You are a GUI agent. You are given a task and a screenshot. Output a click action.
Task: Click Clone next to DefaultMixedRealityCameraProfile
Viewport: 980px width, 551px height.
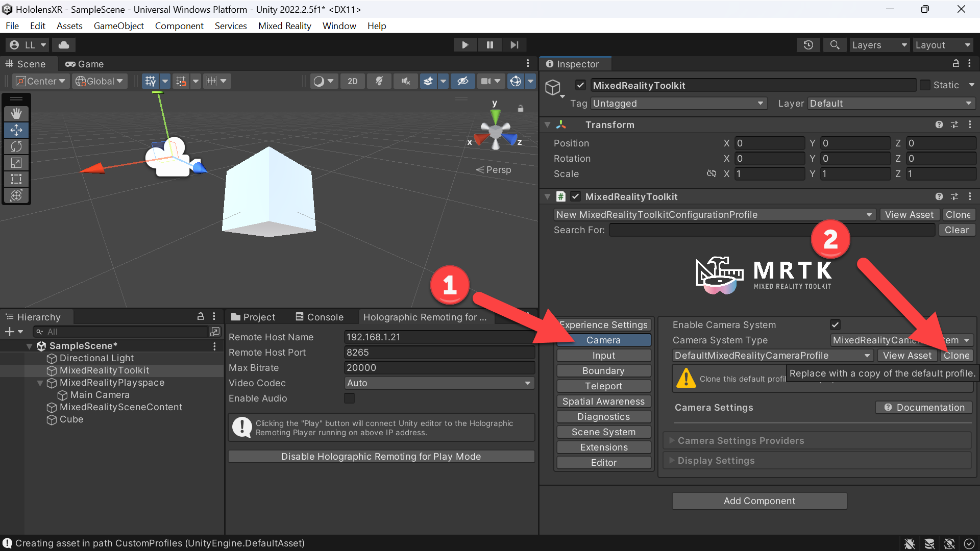[x=956, y=356]
